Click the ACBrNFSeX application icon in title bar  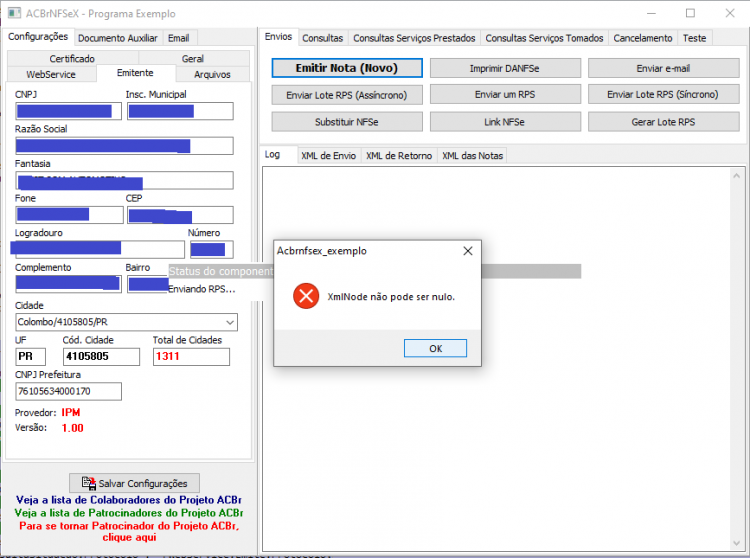tap(14, 13)
